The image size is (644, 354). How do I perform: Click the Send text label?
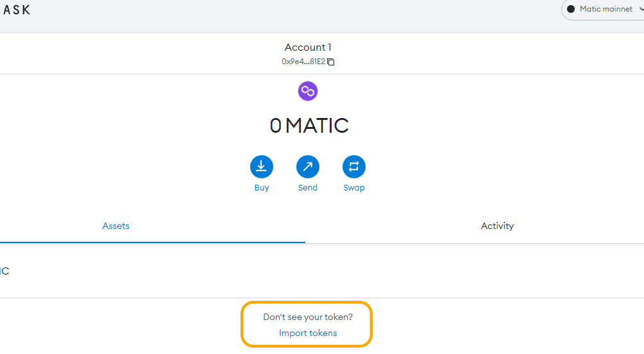(308, 188)
